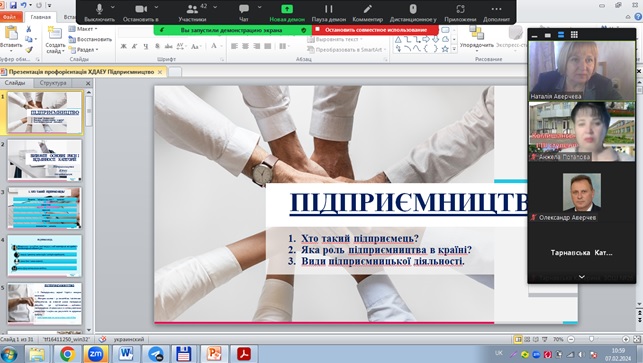
Task: Switch to Главная ribbon tab
Action: 41,17
